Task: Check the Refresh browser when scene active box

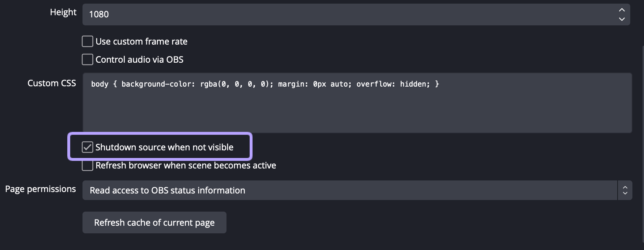Action: (x=88, y=166)
